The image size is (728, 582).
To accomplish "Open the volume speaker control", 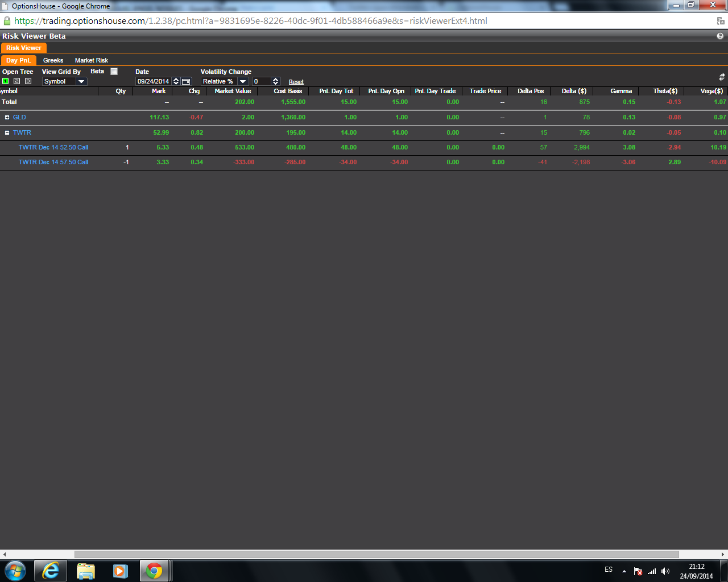I will 665,571.
